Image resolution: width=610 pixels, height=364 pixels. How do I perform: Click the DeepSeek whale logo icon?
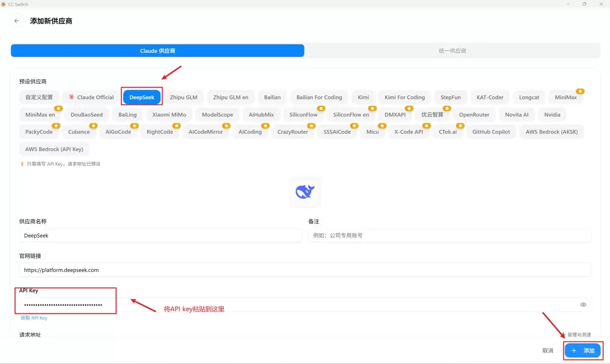tap(305, 192)
